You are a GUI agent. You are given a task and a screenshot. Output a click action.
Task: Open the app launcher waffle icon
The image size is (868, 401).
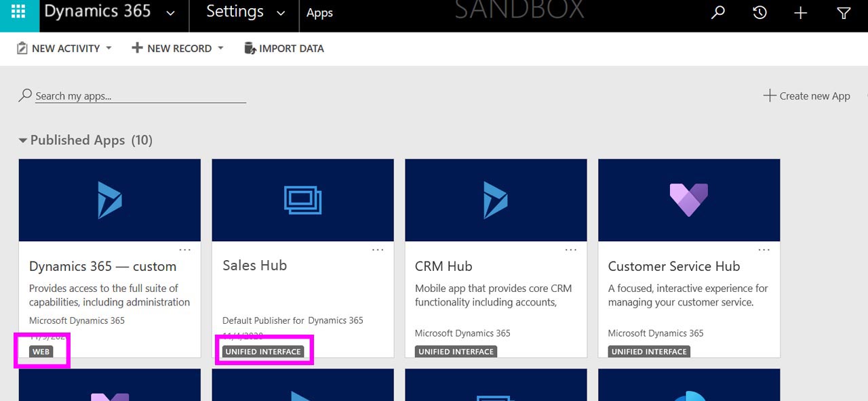click(19, 12)
